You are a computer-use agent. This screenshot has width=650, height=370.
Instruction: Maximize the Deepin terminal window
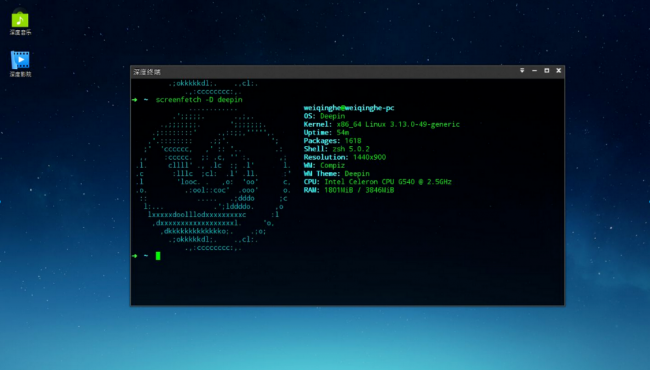tap(546, 71)
